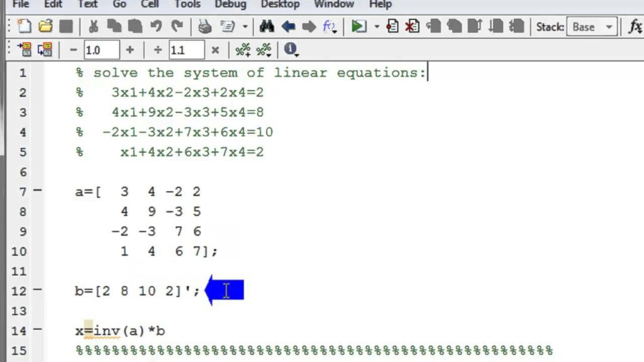644x362 pixels.
Task: Comment selected lines using the %+ icon
Action: pos(243,50)
